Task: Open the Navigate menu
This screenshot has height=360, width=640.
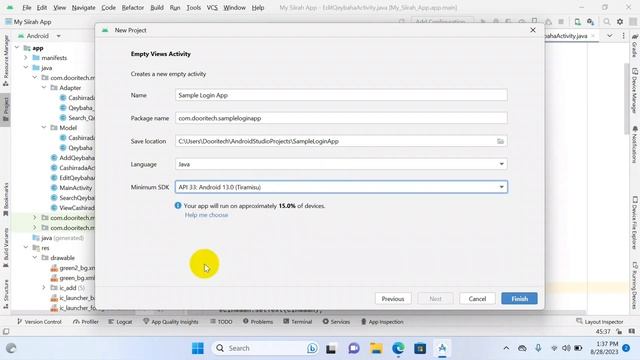Action: (83, 8)
